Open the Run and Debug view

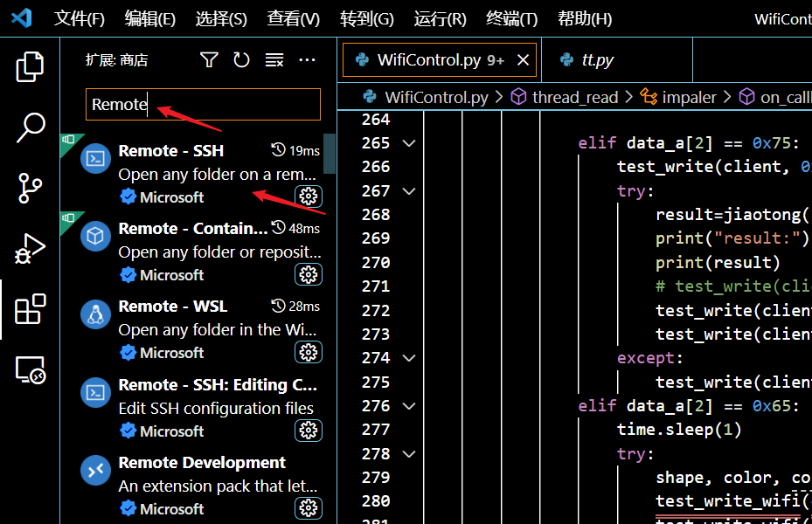tap(30, 248)
